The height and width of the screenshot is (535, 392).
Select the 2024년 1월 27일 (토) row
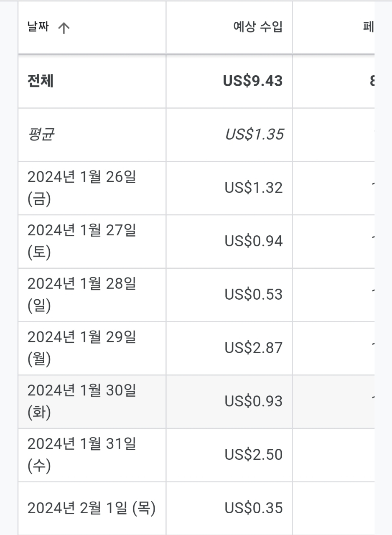82,241
